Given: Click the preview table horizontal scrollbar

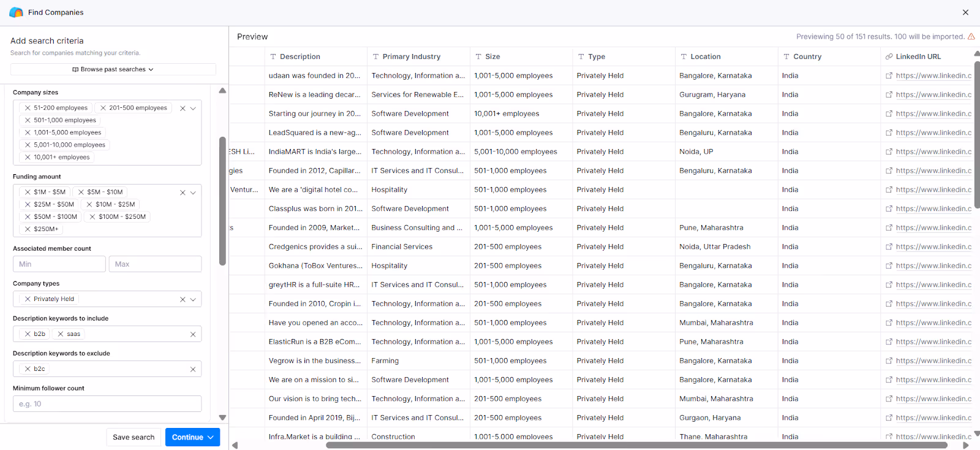Looking at the screenshot, I should click(636, 445).
